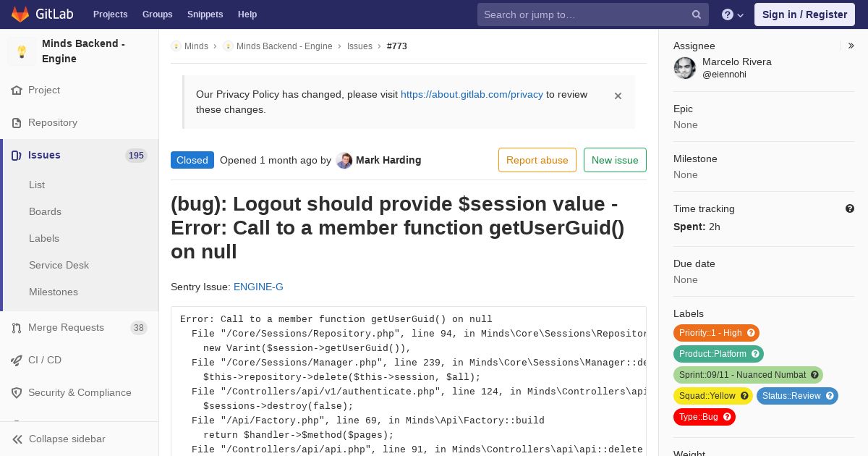Collapse the right sidebar with double chevron
The image size is (868, 456).
coord(851,46)
